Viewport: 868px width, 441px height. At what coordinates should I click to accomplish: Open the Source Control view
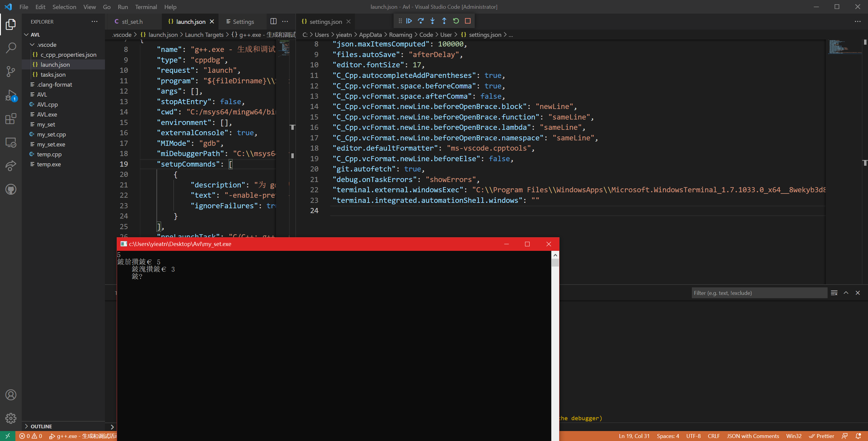pos(11,72)
